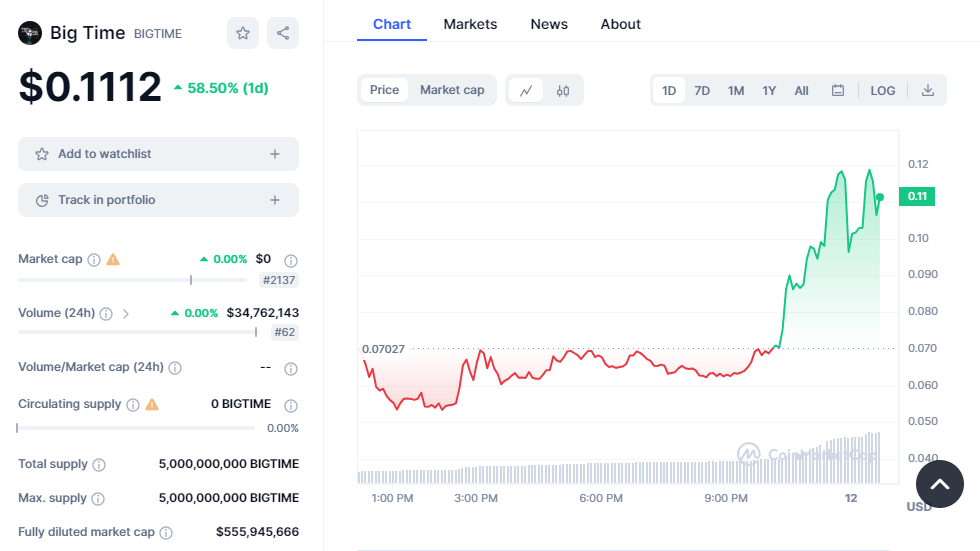This screenshot has width=980, height=551.
Task: Toggle chart to Price view
Action: pos(384,90)
